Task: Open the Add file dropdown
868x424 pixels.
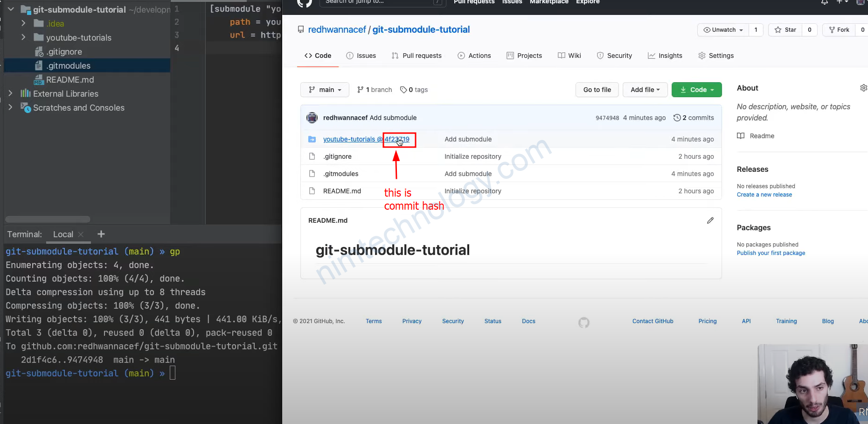Action: tap(645, 90)
